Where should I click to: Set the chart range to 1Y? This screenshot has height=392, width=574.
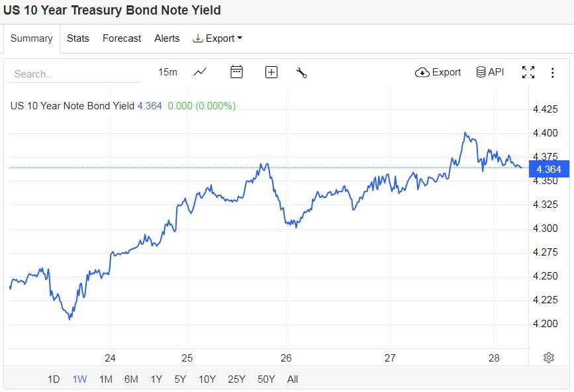click(156, 379)
